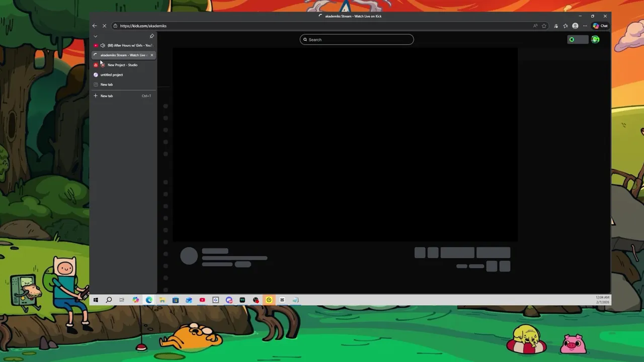Switch to the untitled project tab

124,74
